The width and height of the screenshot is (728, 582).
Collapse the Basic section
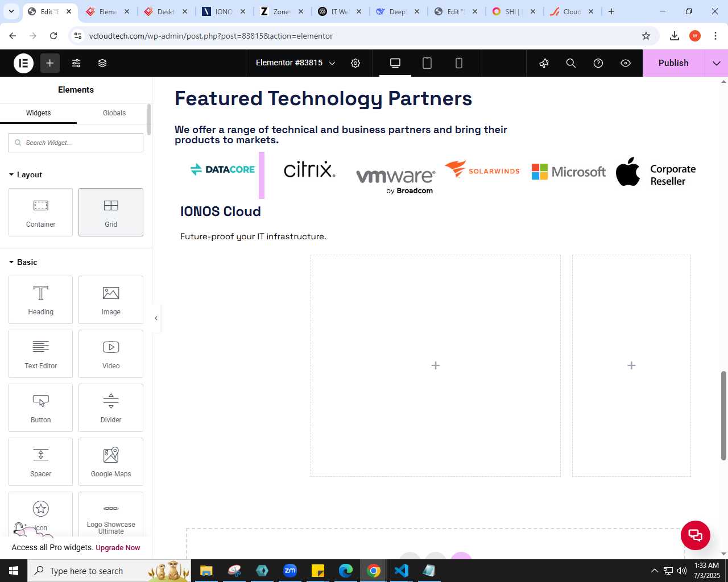coord(23,262)
